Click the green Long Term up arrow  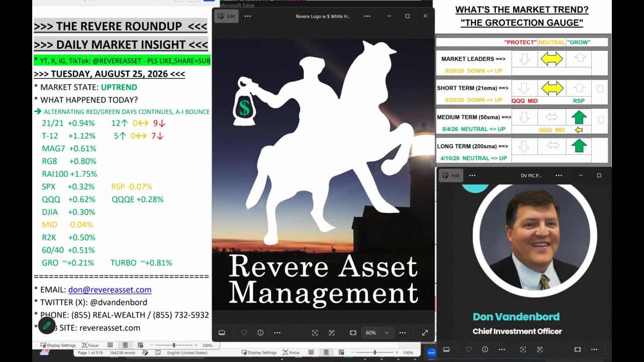click(x=579, y=146)
